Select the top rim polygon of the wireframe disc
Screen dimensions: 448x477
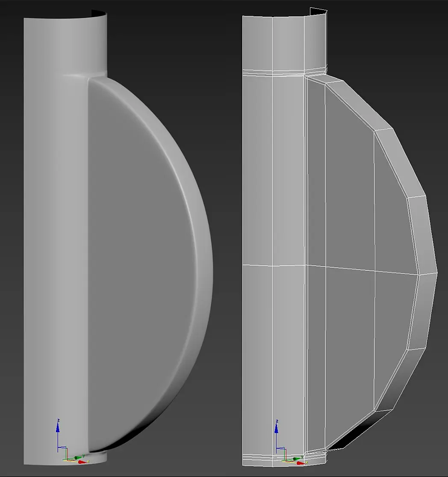325,79
